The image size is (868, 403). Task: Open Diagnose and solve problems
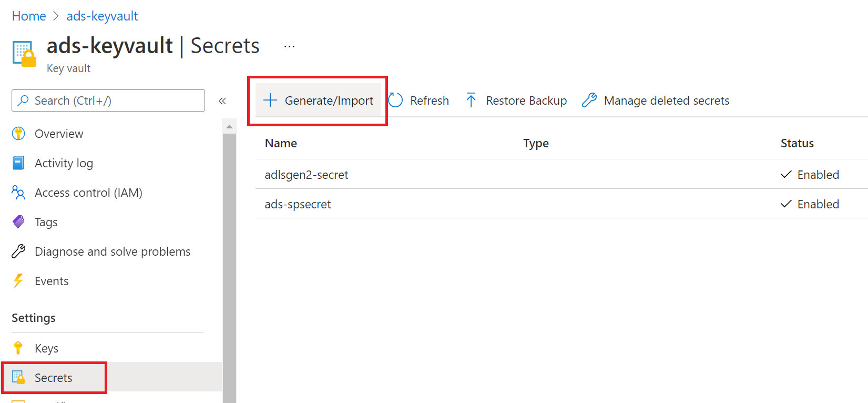(112, 251)
